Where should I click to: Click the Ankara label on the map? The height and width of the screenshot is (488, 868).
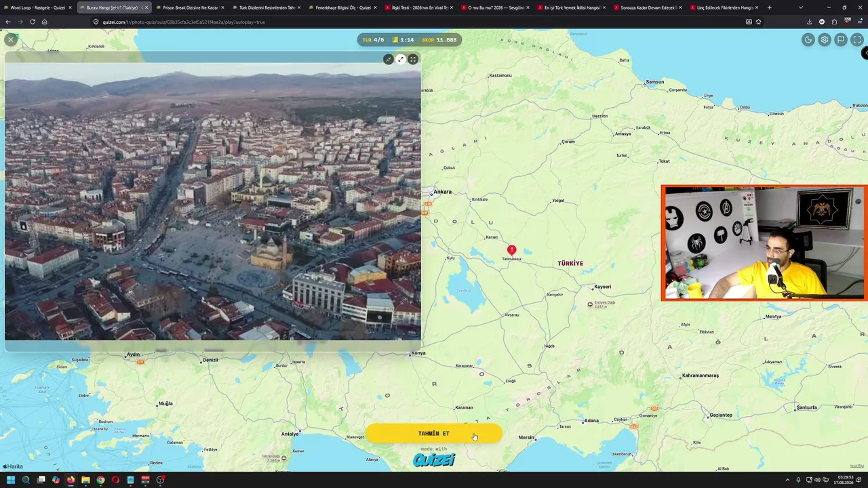pyautogui.click(x=442, y=192)
